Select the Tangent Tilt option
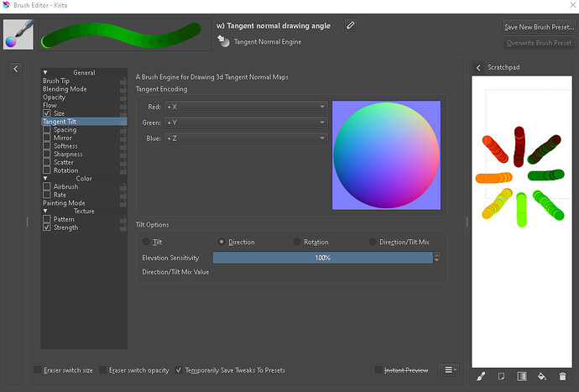This screenshot has width=579, height=392. coord(84,121)
